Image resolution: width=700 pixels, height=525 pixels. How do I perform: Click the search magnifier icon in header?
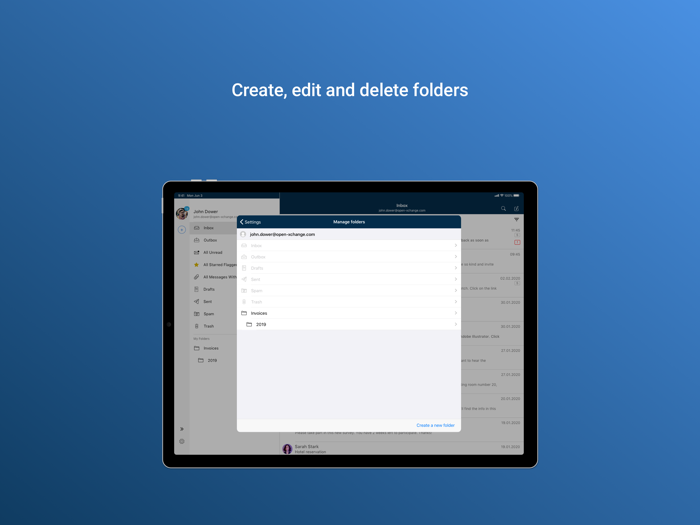point(503,208)
